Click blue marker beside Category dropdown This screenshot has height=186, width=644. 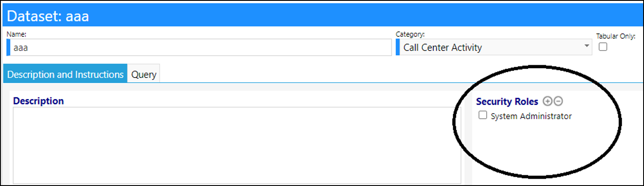pyautogui.click(x=398, y=47)
